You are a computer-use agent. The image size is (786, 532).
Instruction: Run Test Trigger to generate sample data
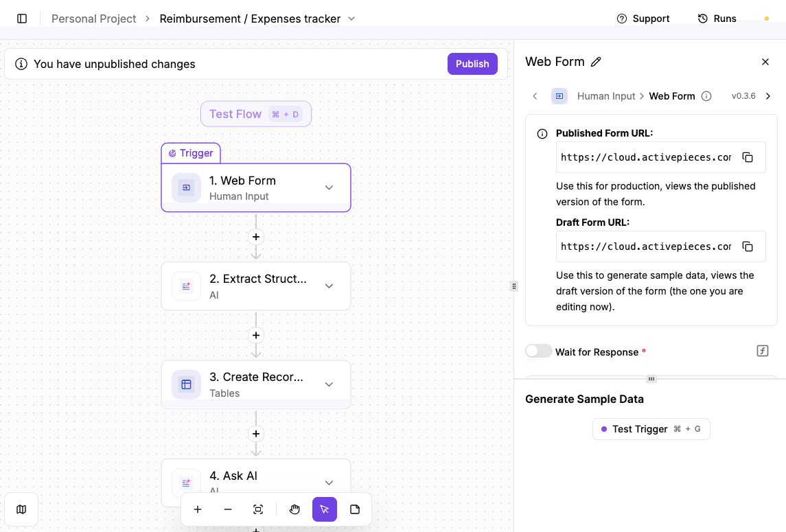651,428
